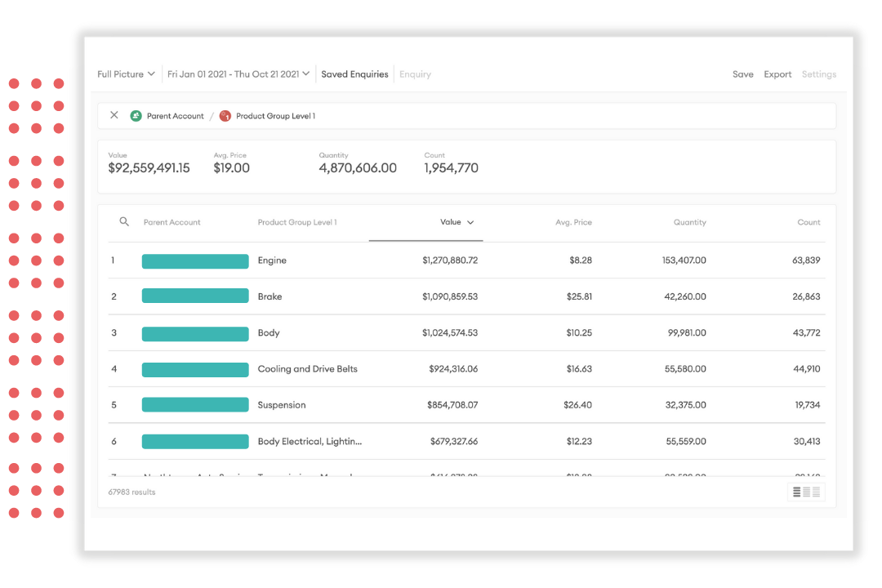Image resolution: width=882 pixels, height=588 pixels.
Task: Click the green Parent Account breadcrumb icon
Action: [136, 116]
